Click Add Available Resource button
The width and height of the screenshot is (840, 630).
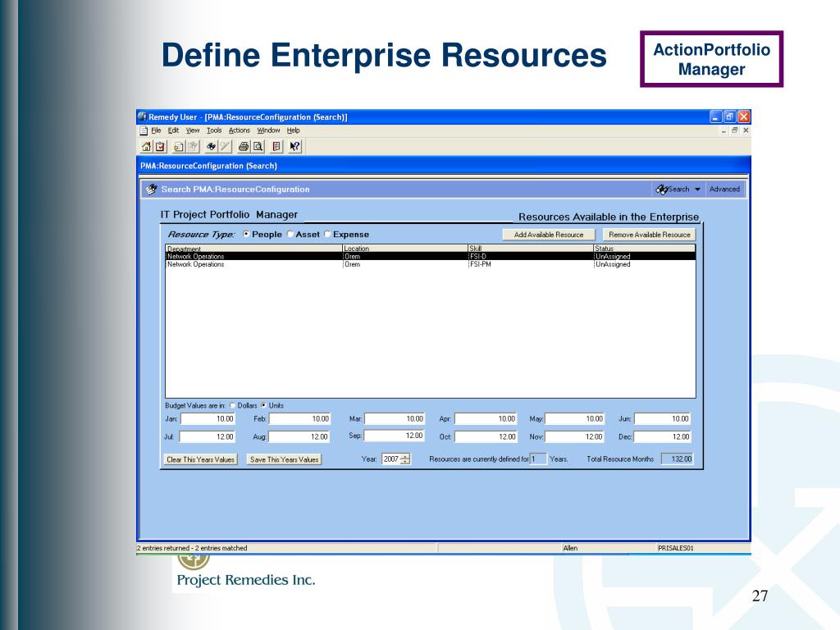click(549, 235)
